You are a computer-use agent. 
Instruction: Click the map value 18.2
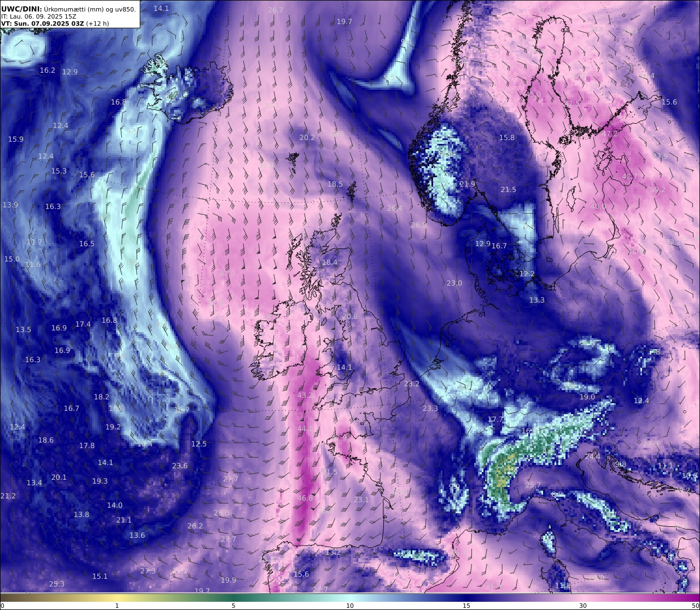tap(102, 397)
